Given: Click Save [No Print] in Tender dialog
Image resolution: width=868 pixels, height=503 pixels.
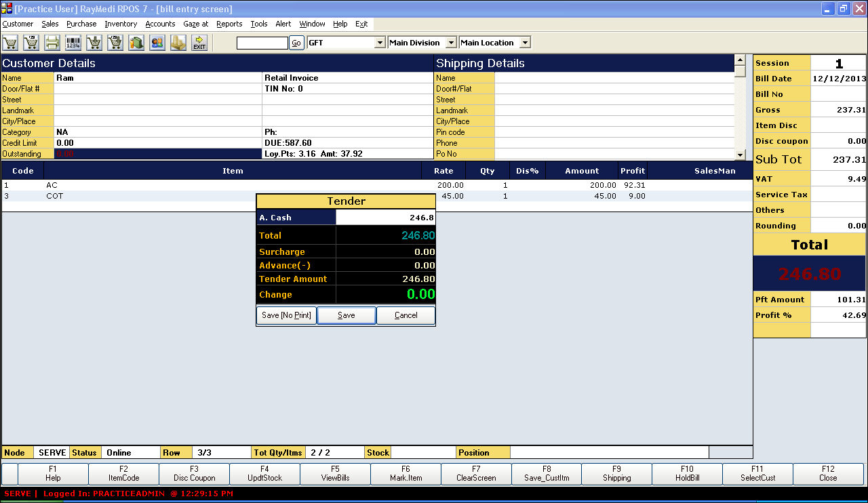Looking at the screenshot, I should click(286, 315).
